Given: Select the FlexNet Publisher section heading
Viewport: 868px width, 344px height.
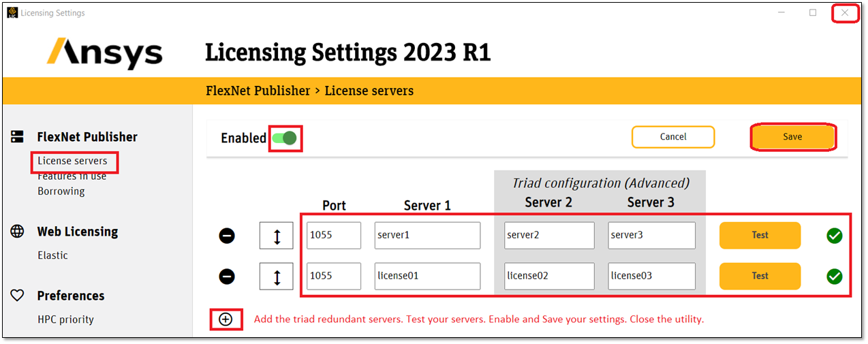Looking at the screenshot, I should point(87,137).
